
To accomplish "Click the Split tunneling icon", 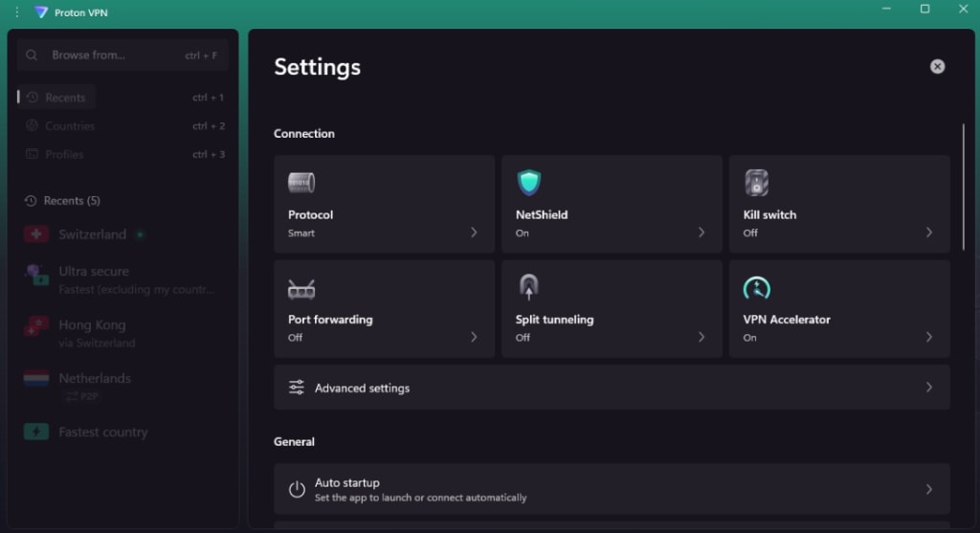I will (x=528, y=287).
